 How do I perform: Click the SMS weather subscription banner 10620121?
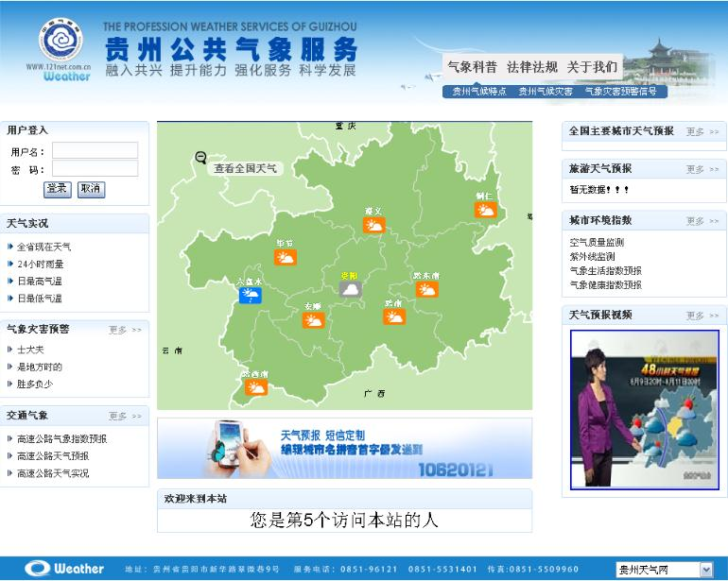pyautogui.click(x=344, y=449)
